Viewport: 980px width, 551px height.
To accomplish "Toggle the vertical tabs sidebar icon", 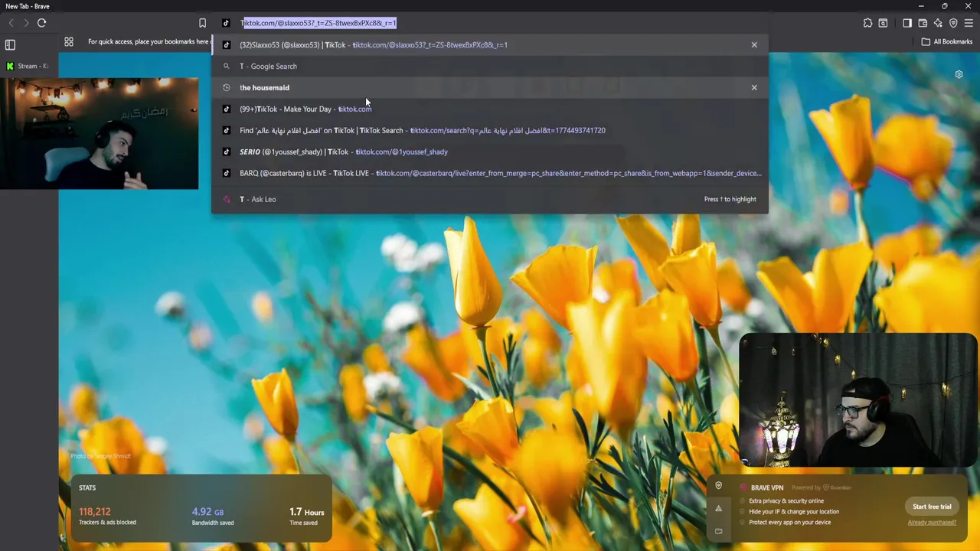I will (10, 44).
